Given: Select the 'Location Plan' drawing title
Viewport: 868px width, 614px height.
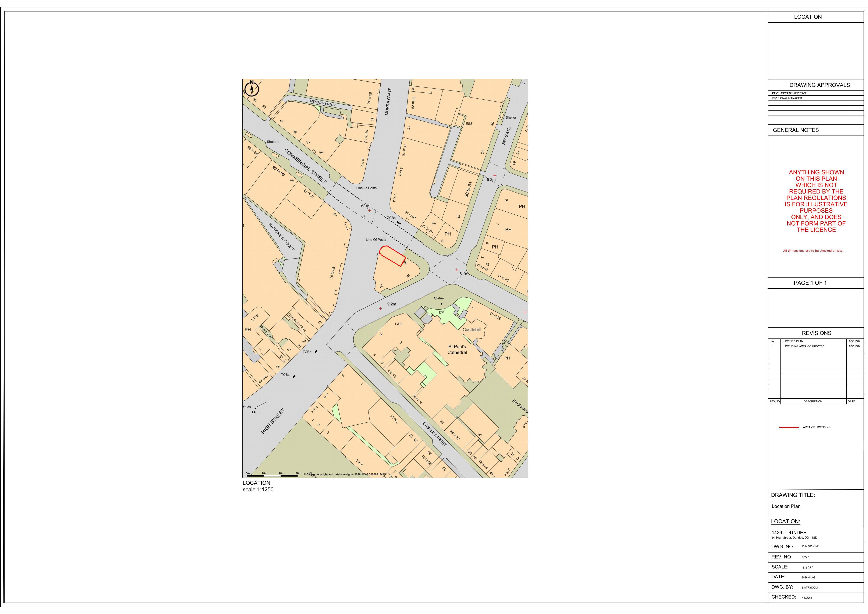Looking at the screenshot, I should click(x=786, y=506).
